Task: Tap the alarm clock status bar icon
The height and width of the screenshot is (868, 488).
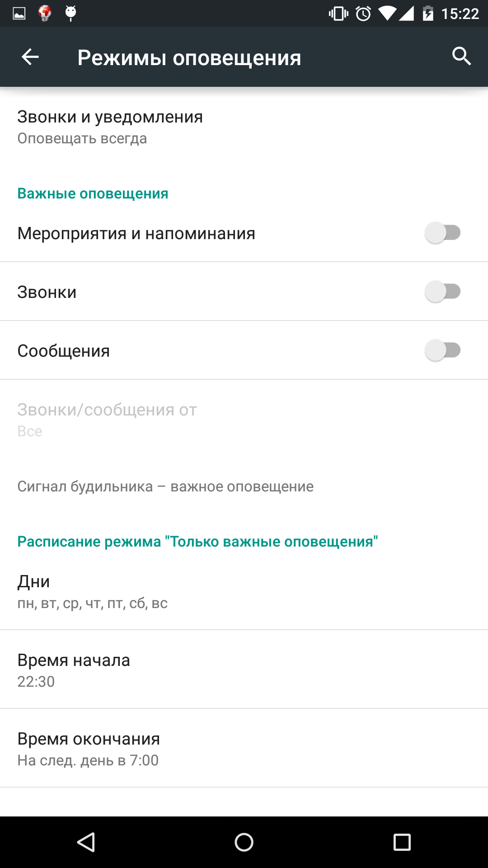Action: (x=362, y=13)
